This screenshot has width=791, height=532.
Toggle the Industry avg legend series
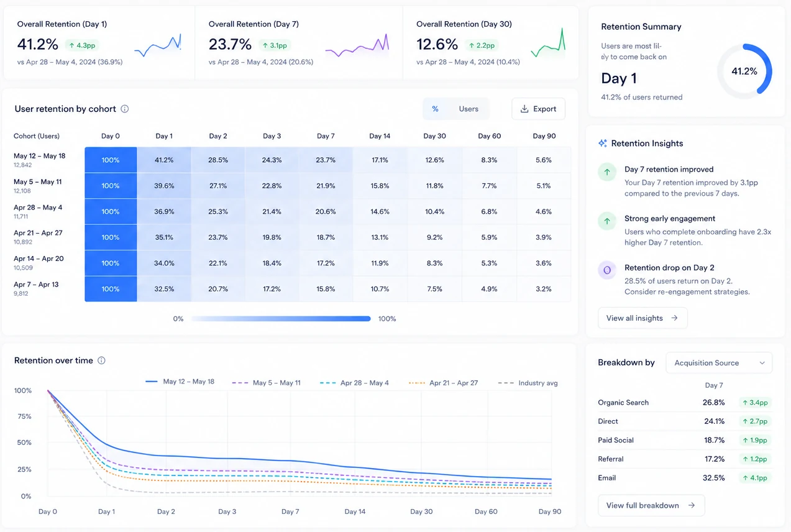[528, 383]
